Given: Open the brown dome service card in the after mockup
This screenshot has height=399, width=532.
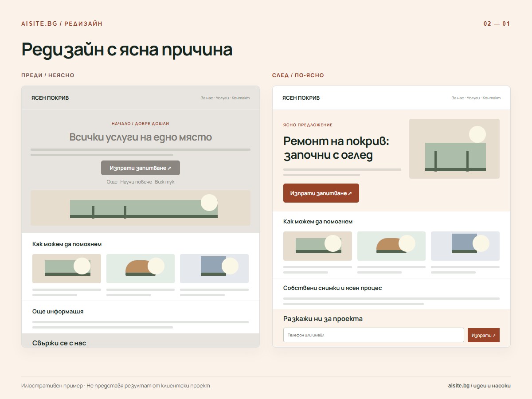Looking at the screenshot, I should point(391,246).
